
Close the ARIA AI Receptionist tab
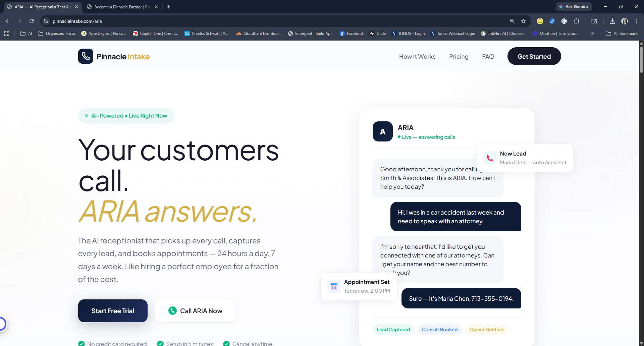76,7
